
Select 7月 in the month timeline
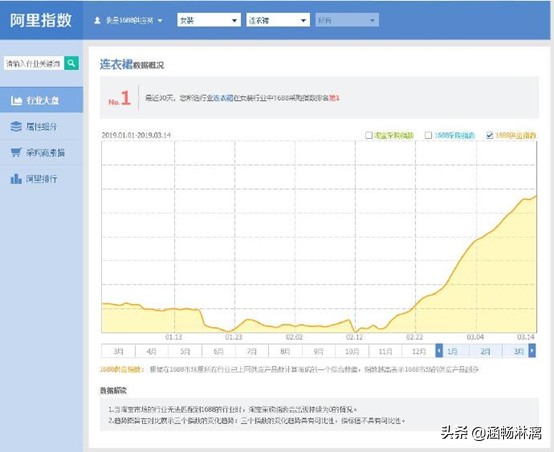pos(252,351)
